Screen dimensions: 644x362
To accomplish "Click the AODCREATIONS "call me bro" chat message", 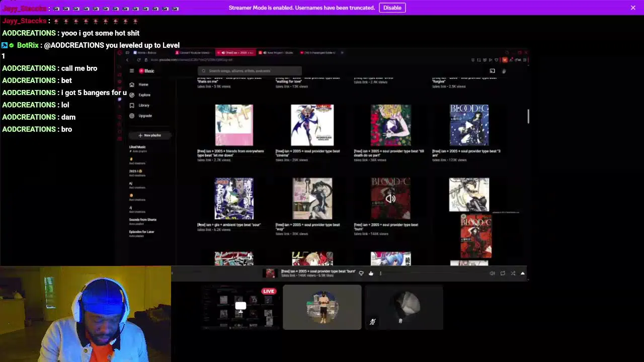I will coord(50,68).
